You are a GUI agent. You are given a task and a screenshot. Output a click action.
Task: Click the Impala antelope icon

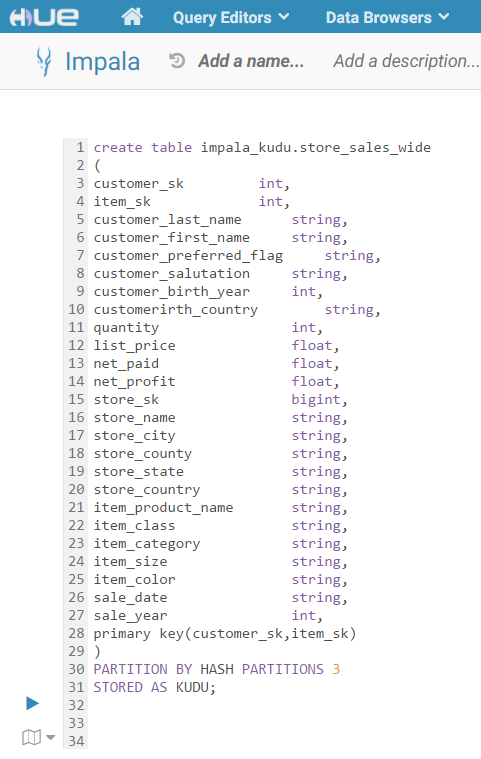click(44, 62)
